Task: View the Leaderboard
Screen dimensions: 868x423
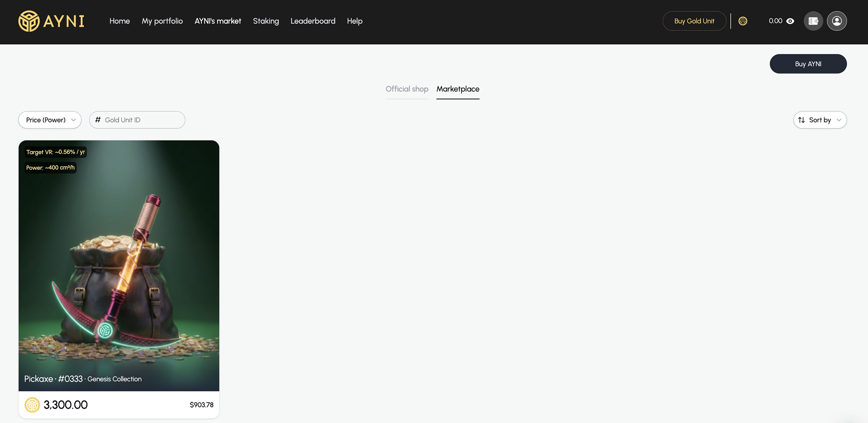Action: [x=313, y=21]
